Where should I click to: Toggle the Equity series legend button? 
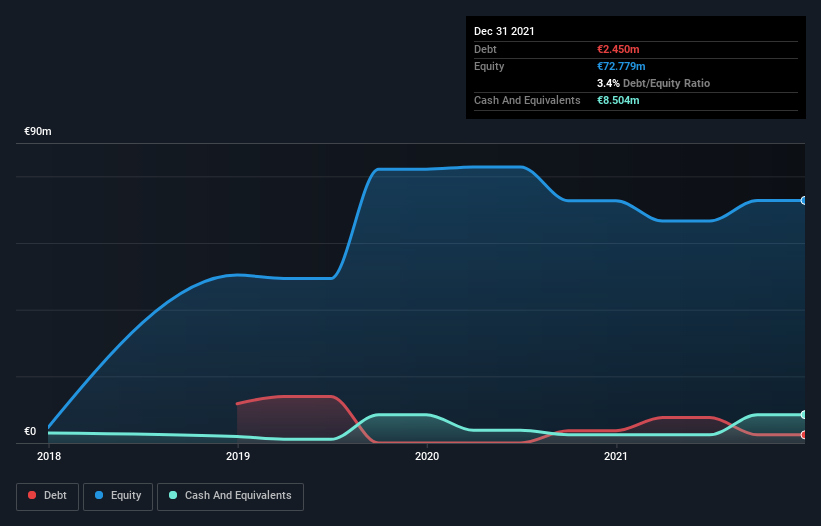(118, 496)
